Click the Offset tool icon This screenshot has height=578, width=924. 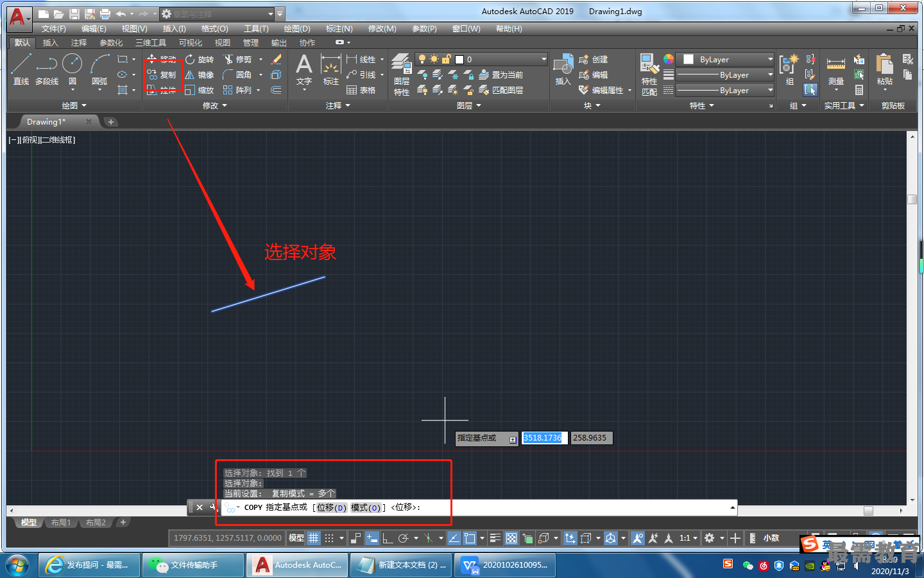coord(277,90)
